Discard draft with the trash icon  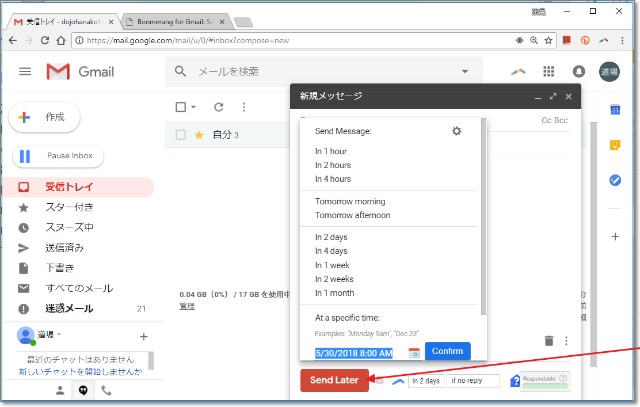coord(548,341)
